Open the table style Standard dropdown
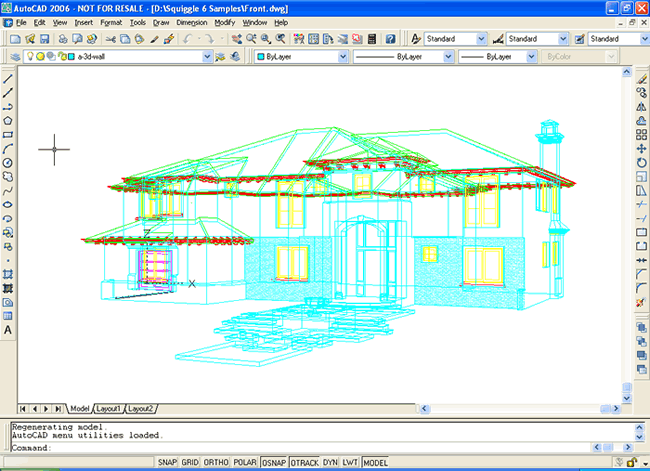The height and width of the screenshot is (471, 650). coord(645,39)
